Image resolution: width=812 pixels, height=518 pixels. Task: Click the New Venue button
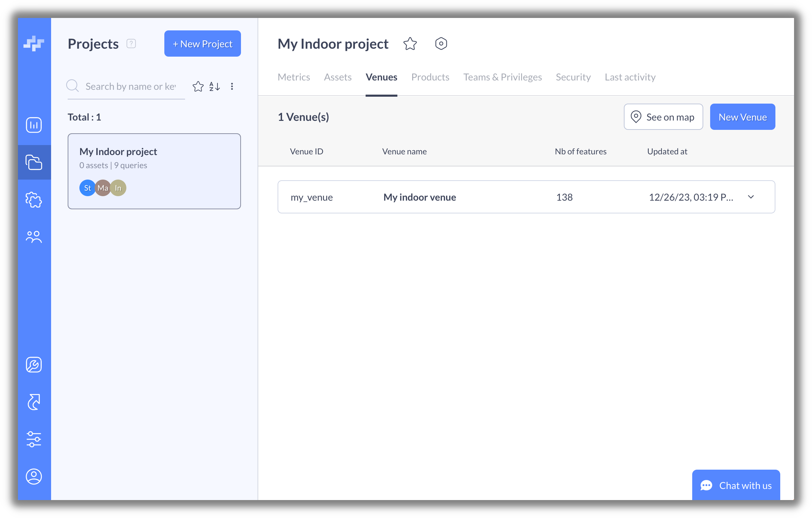pos(742,117)
